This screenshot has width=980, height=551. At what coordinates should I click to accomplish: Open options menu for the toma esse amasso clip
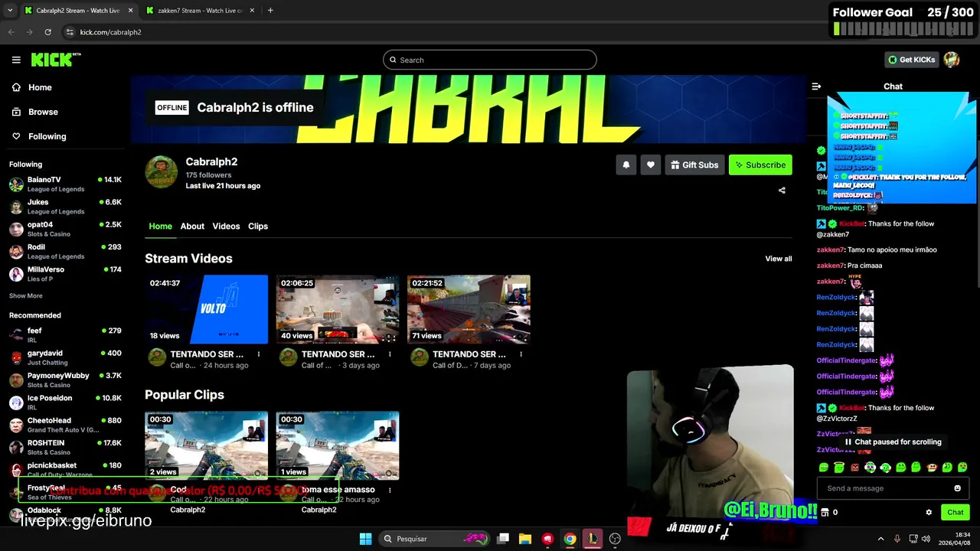tap(390, 490)
